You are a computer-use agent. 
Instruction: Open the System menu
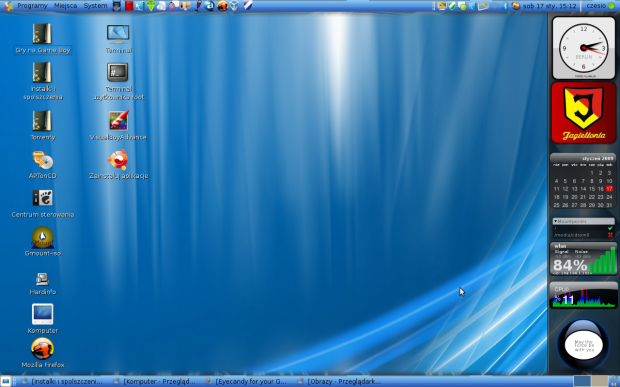click(95, 6)
